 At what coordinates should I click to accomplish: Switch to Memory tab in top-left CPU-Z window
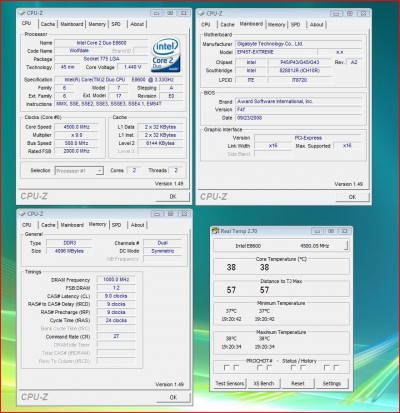(x=97, y=24)
